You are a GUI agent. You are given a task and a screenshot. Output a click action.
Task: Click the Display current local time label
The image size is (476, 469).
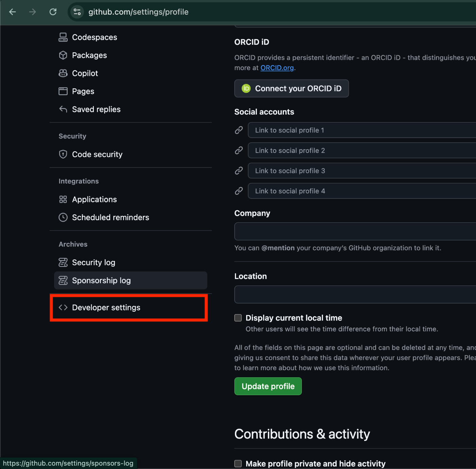pyautogui.click(x=294, y=318)
